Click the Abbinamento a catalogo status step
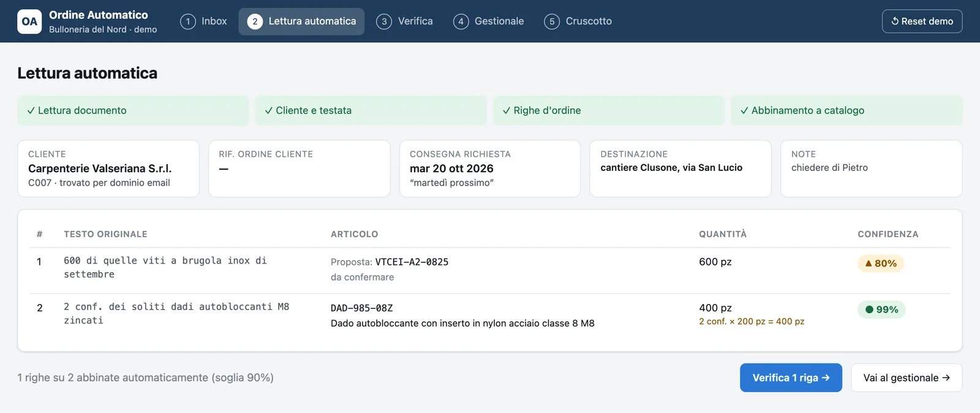Screen dimensions: 980x413 (x=846, y=110)
